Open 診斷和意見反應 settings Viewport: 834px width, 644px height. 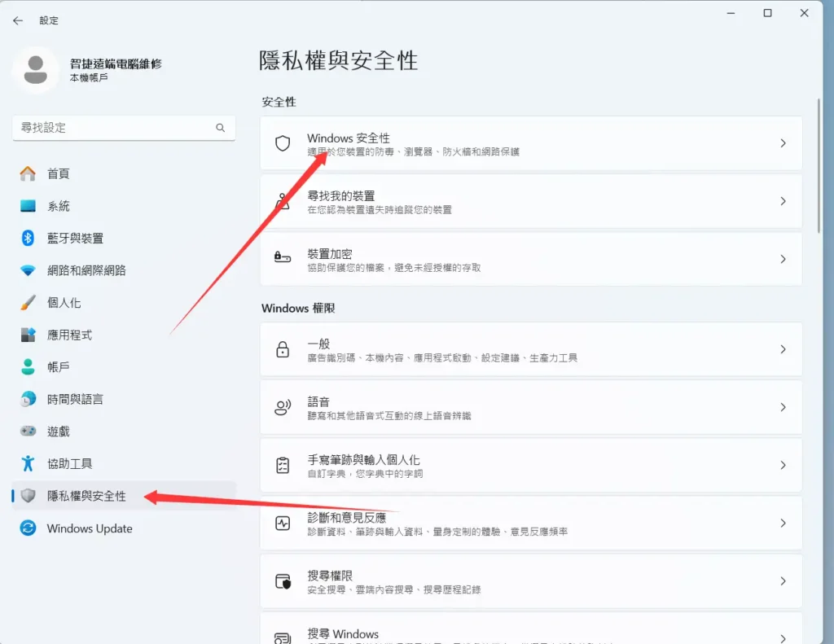[x=531, y=524]
